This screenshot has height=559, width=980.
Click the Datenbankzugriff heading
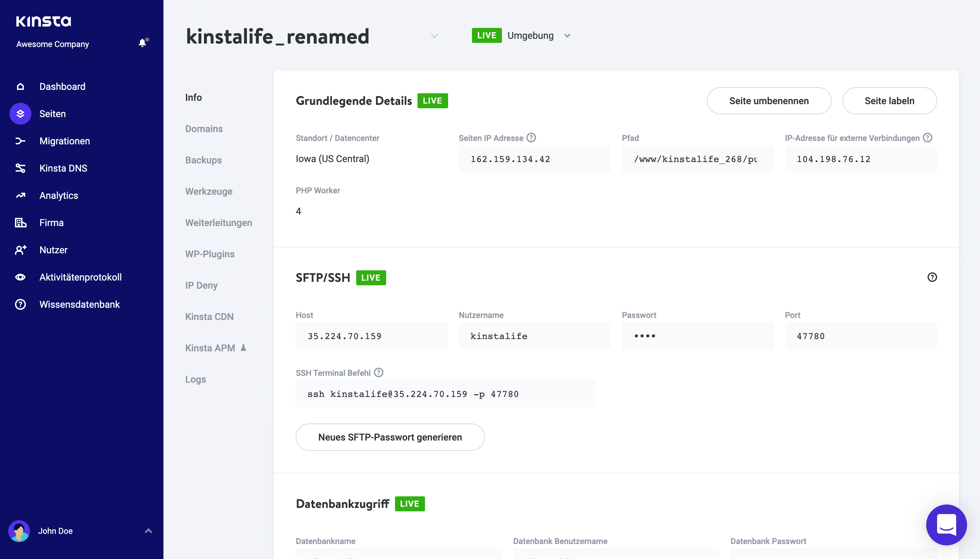(343, 504)
